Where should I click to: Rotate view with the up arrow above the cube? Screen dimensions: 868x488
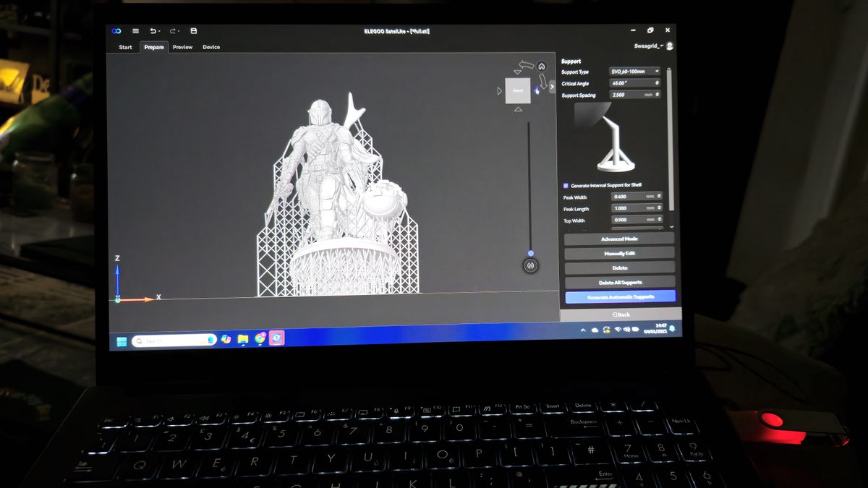518,72
